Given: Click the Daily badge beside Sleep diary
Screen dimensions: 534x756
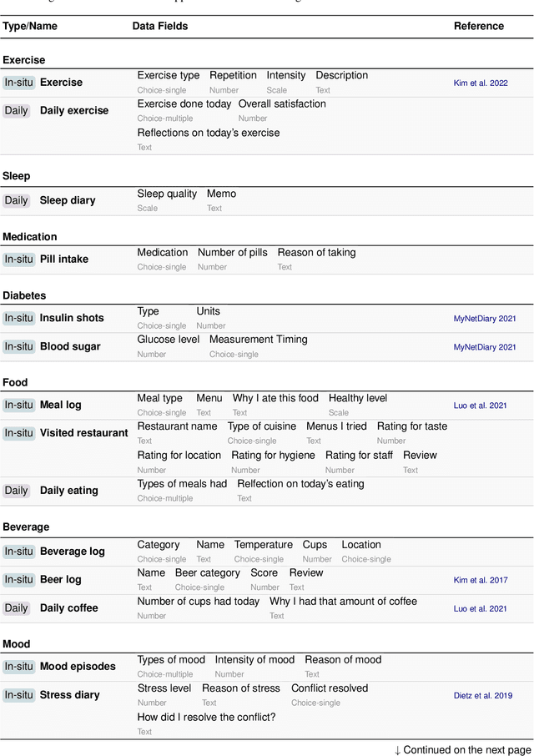Looking at the screenshot, I should tap(16, 201).
